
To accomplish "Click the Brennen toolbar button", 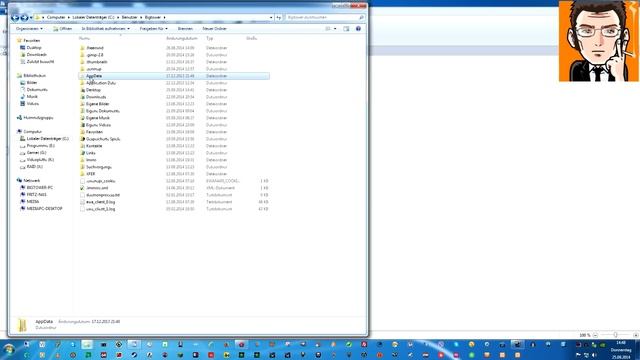I will click(x=185, y=29).
